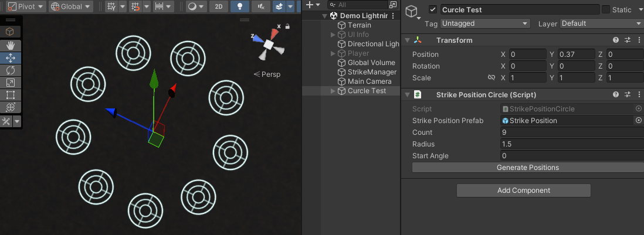Select Main Camera in the hierarchy
This screenshot has height=235, width=644.
tap(369, 81)
